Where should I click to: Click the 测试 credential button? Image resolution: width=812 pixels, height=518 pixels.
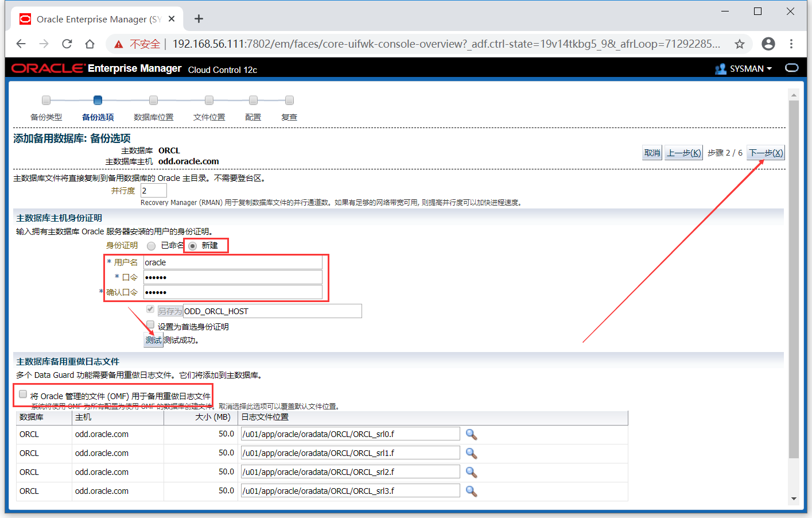click(x=153, y=340)
